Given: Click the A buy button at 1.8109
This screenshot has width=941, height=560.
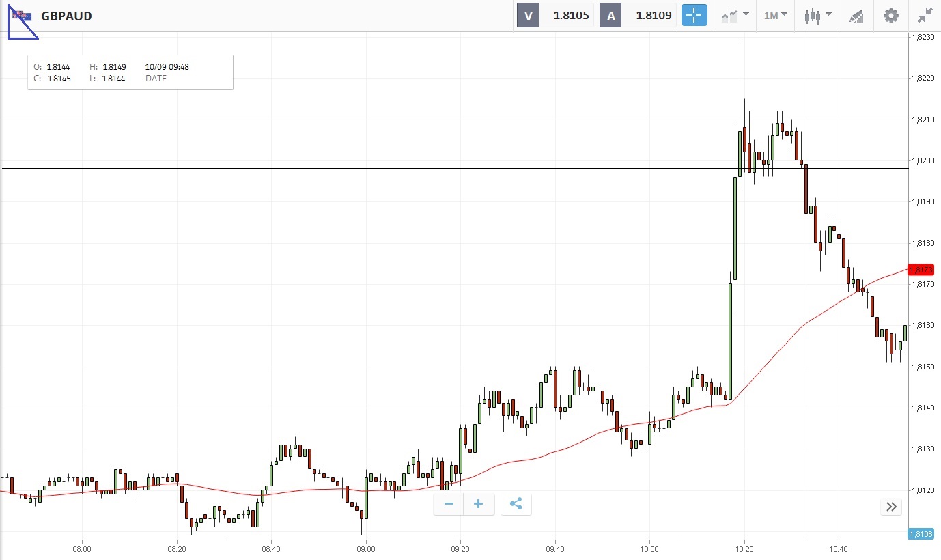Looking at the screenshot, I should coord(639,15).
